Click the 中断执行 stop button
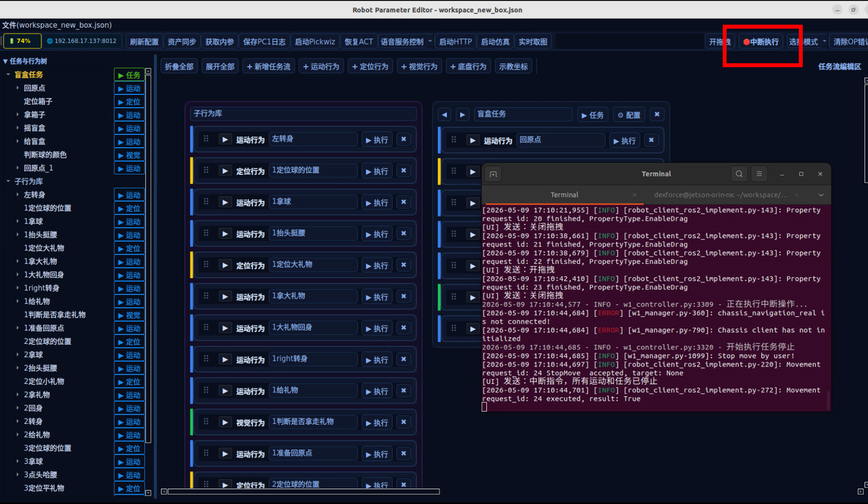 click(x=761, y=41)
